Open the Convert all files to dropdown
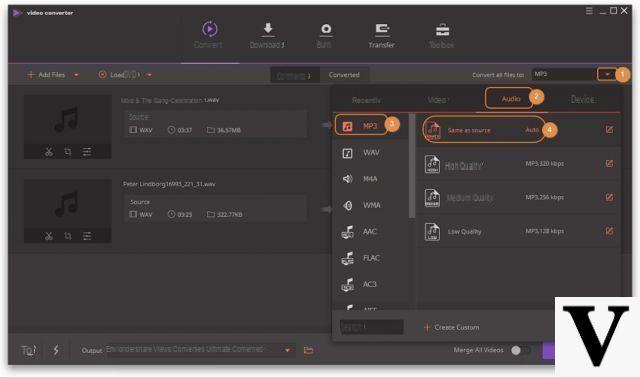The image size is (640, 377). click(x=607, y=74)
